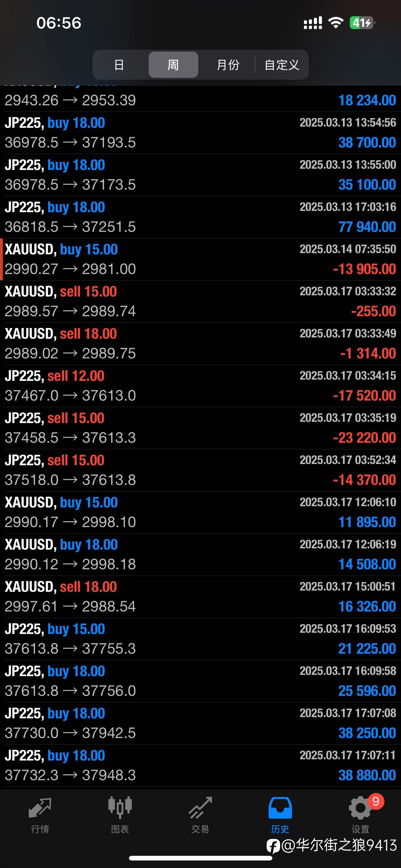Tap the home indicator bar

(x=200, y=858)
